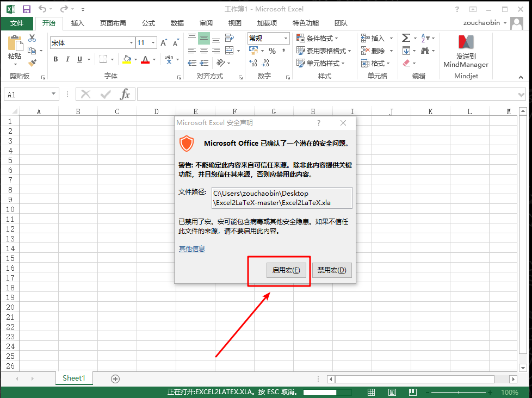532x398 pixels.
Task: Open Conditional Formatting dropdown
Action: (317, 38)
